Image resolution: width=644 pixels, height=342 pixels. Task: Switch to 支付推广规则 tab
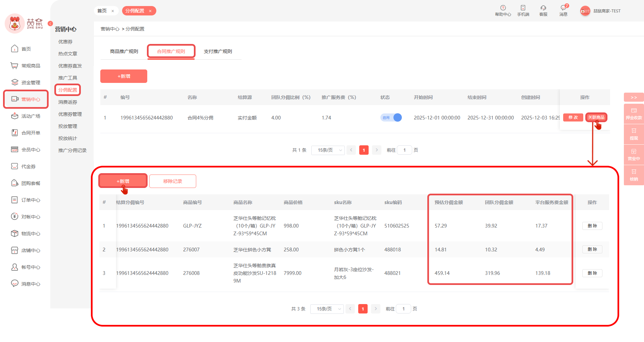tap(218, 51)
